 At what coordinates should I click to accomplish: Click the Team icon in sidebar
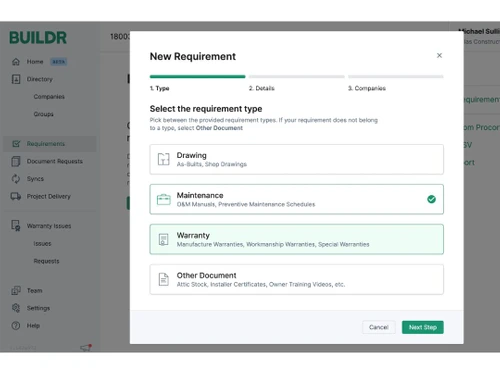tap(16, 290)
